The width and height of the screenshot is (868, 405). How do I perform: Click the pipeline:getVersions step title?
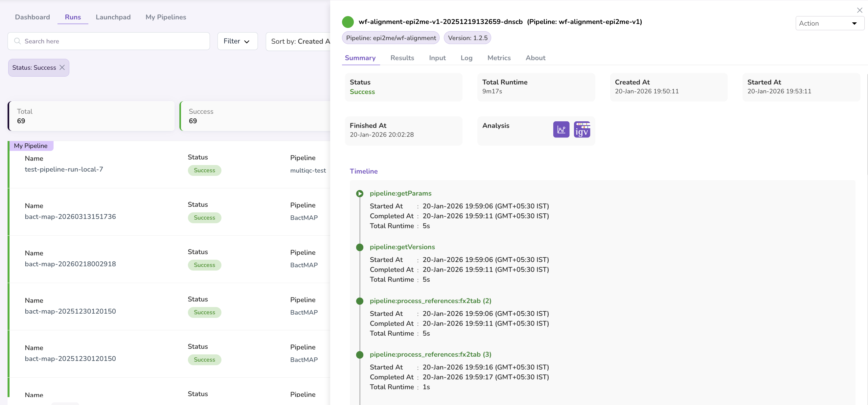[402, 247]
